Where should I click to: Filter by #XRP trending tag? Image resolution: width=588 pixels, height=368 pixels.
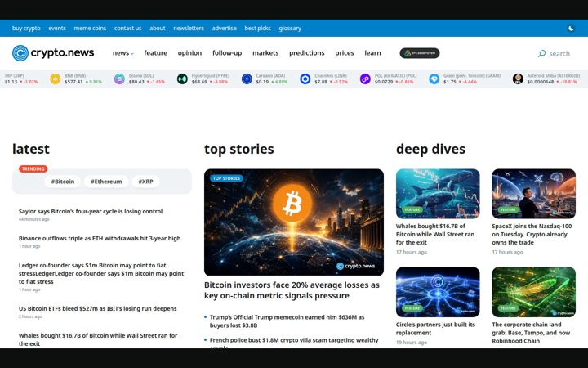(145, 182)
